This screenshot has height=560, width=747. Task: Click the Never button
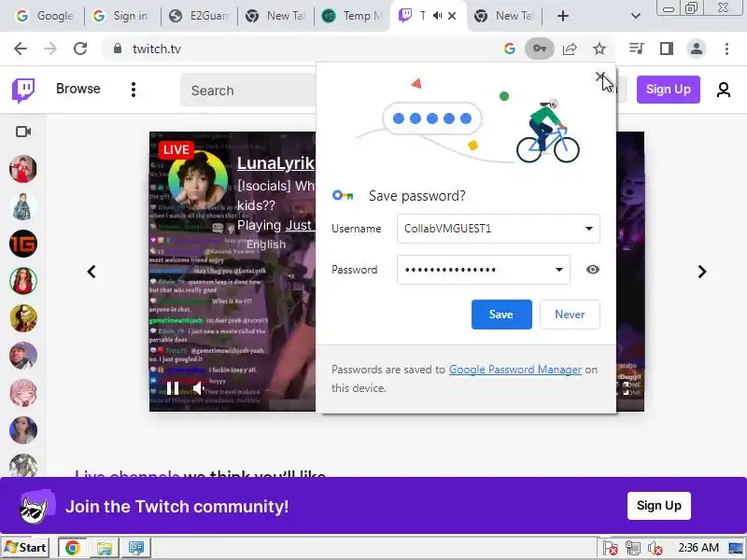coord(570,315)
